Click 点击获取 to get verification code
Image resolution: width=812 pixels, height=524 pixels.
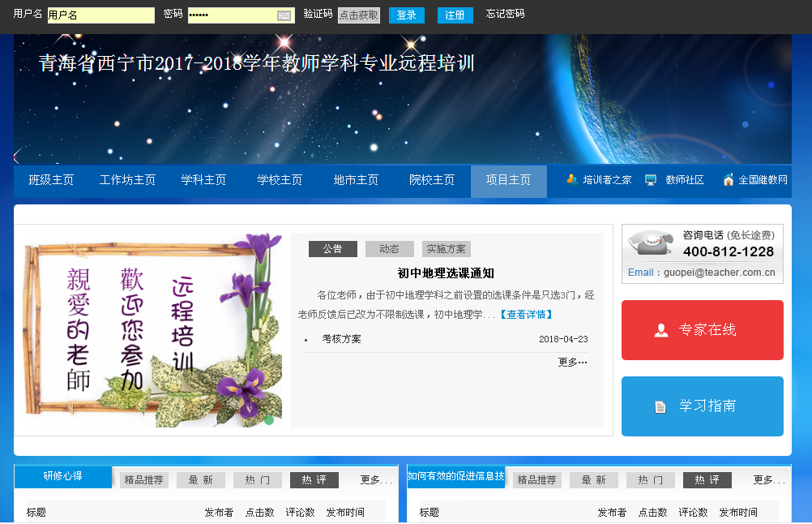click(358, 15)
